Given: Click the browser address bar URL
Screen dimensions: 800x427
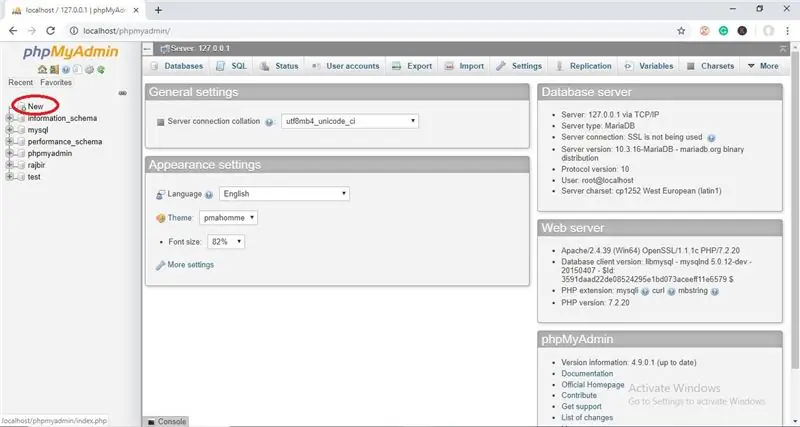Looking at the screenshot, I should pyautogui.click(x=127, y=31).
